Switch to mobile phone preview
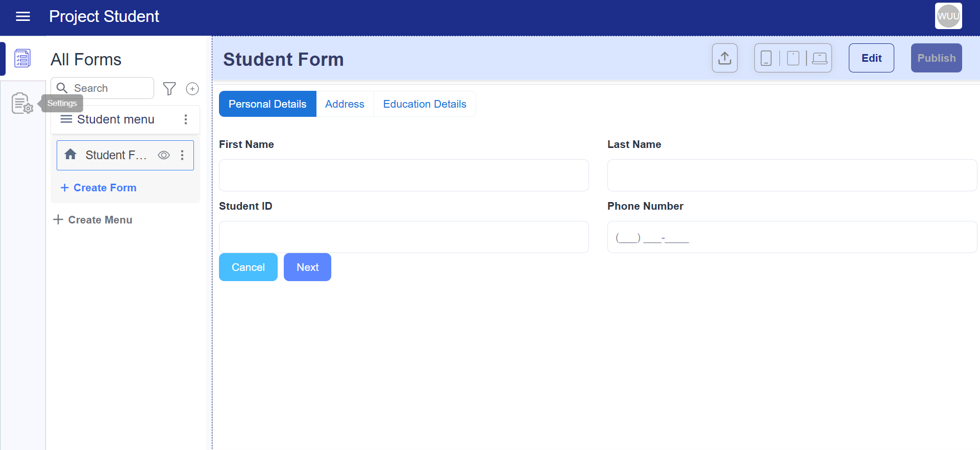The image size is (980, 450). coord(766,58)
